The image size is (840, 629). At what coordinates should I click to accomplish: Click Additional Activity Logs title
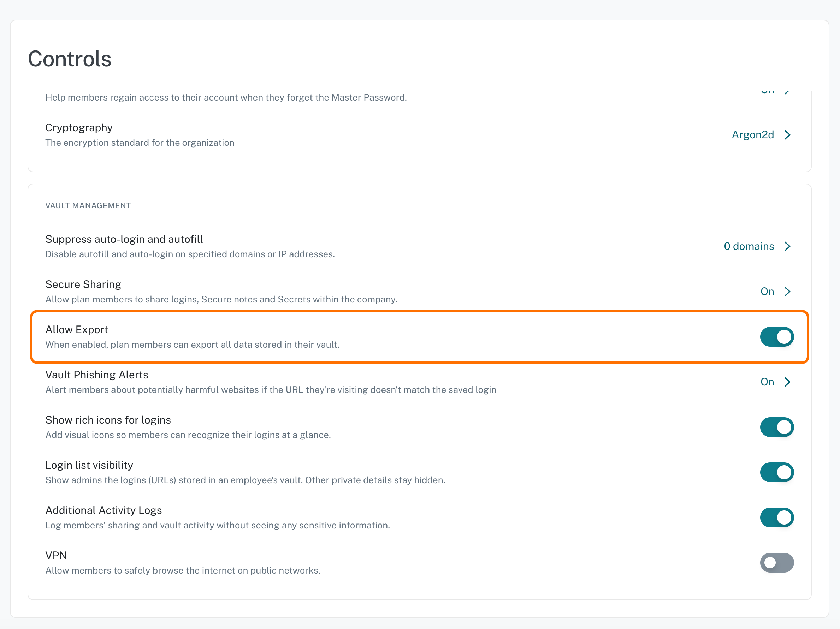pyautogui.click(x=103, y=510)
